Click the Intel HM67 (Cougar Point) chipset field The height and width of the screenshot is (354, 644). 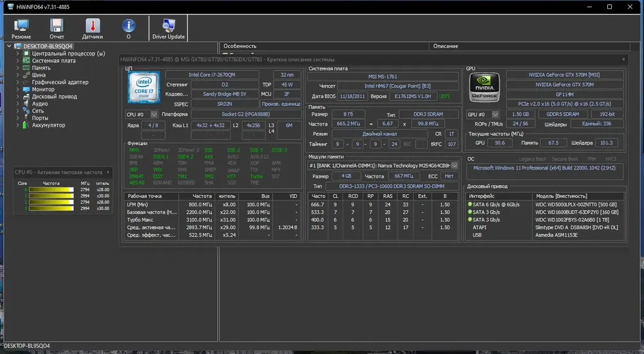coord(397,86)
